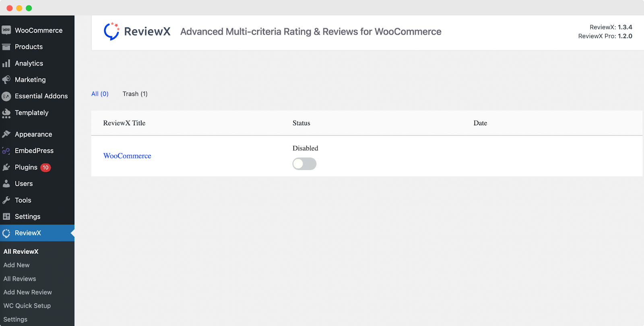Select Add New Review submenu item

[x=28, y=292]
